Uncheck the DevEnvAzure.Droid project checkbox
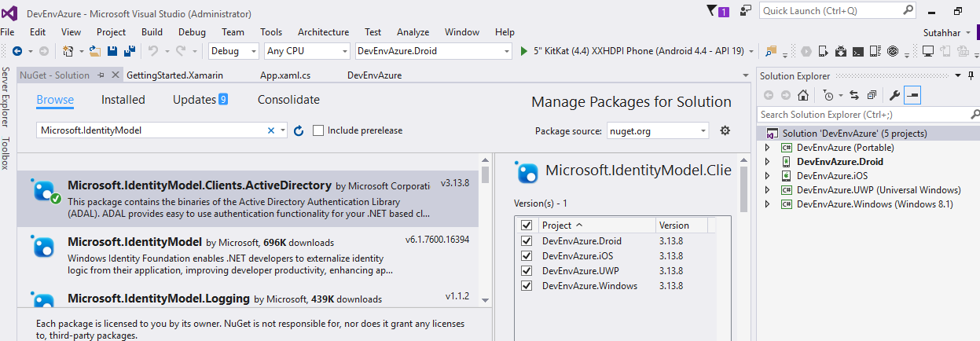980x341 pixels. click(x=527, y=240)
